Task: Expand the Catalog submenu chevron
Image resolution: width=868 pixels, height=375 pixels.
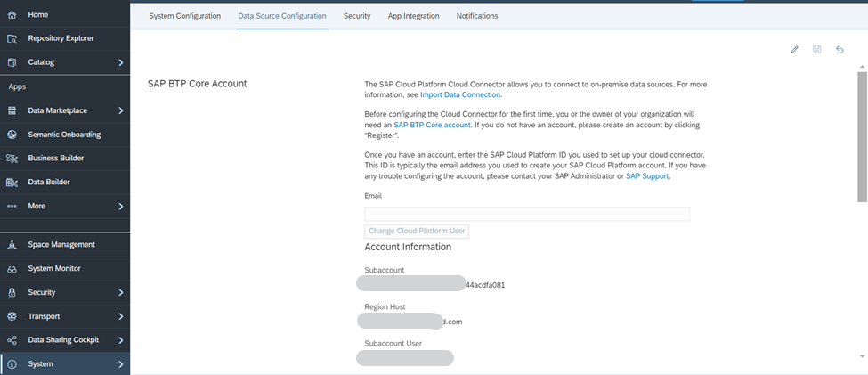Action: [x=121, y=63]
